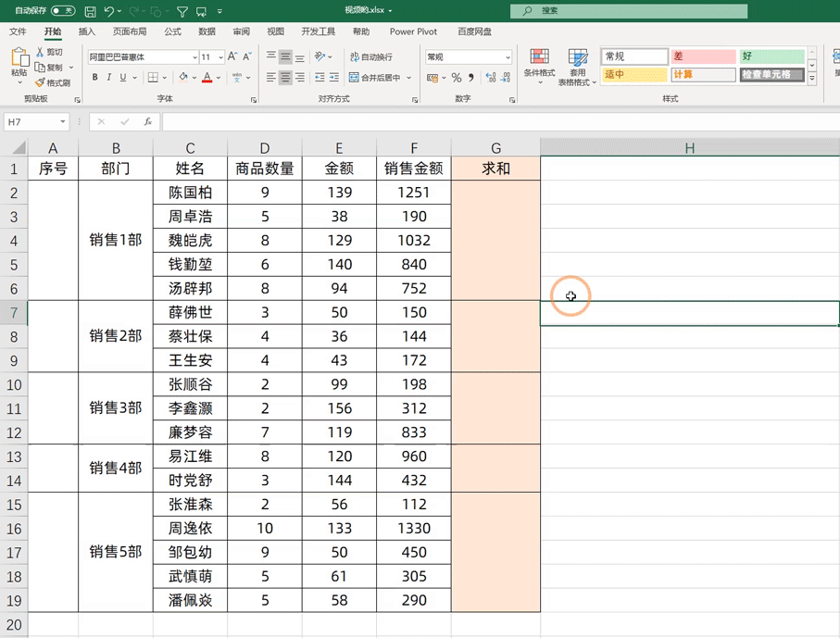
Task: Increase the indent
Action: click(333, 77)
